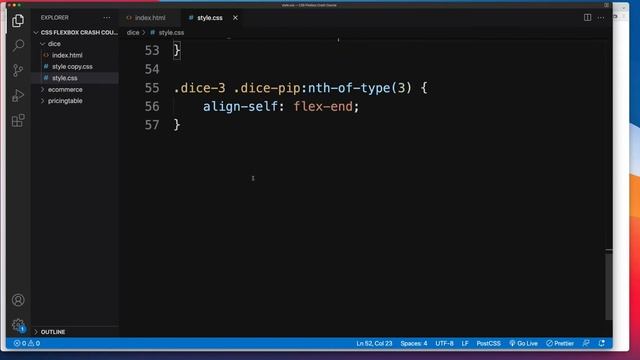Expand the ecommerce folder
Viewport: 640px width, 360px height.
click(76, 89)
